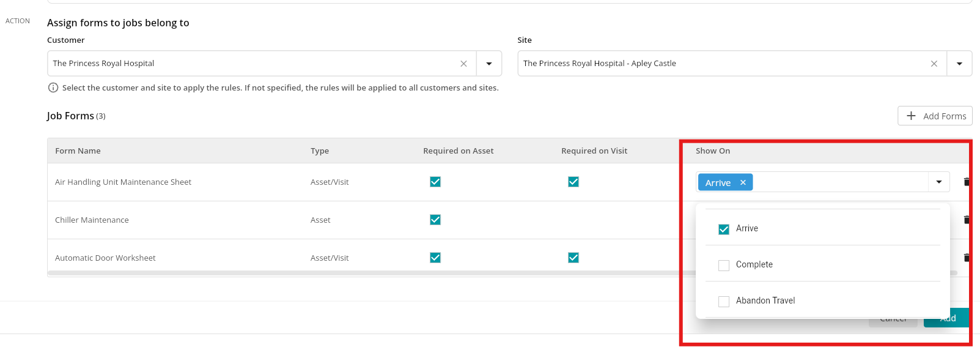Select Automatic Door Worksheet form name
Viewport: 980px width, 347px height.
coord(105,258)
